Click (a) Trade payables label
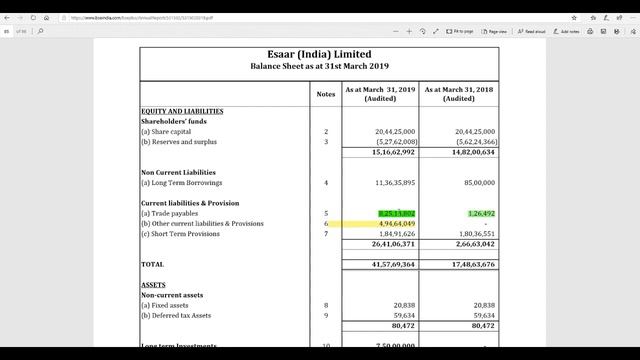 pos(169,213)
